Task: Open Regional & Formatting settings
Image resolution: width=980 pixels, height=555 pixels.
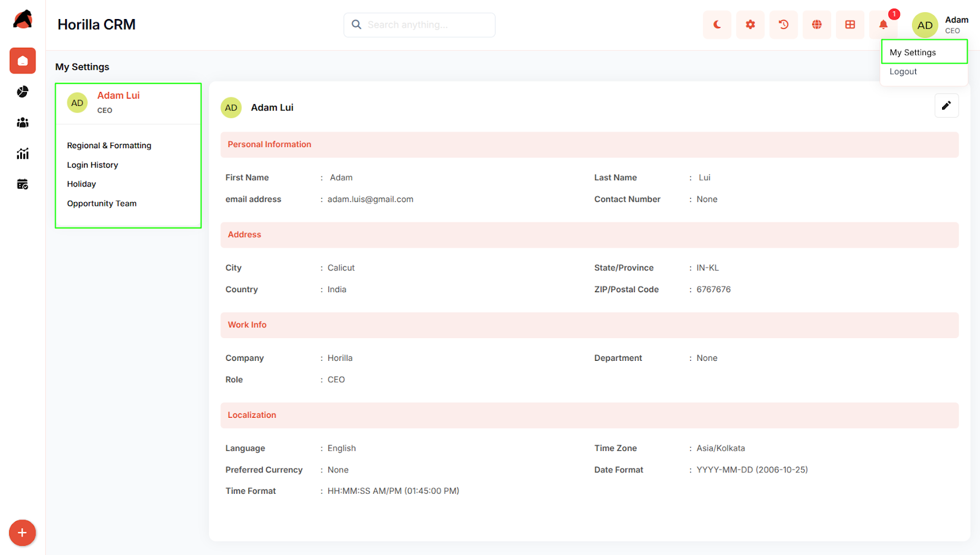Action: (109, 146)
